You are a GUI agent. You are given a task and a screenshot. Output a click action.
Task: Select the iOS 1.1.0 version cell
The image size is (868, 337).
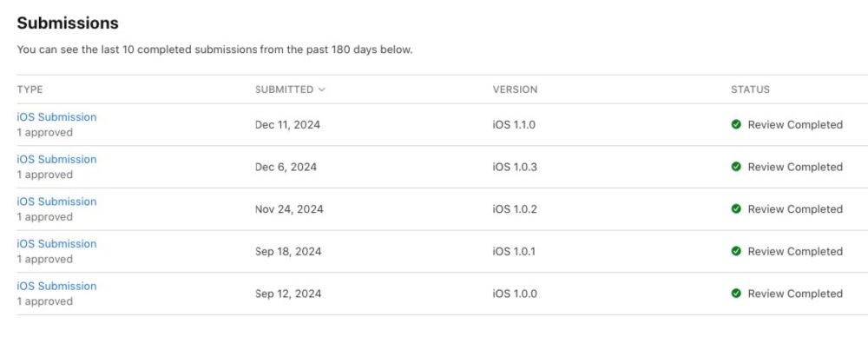(514, 125)
